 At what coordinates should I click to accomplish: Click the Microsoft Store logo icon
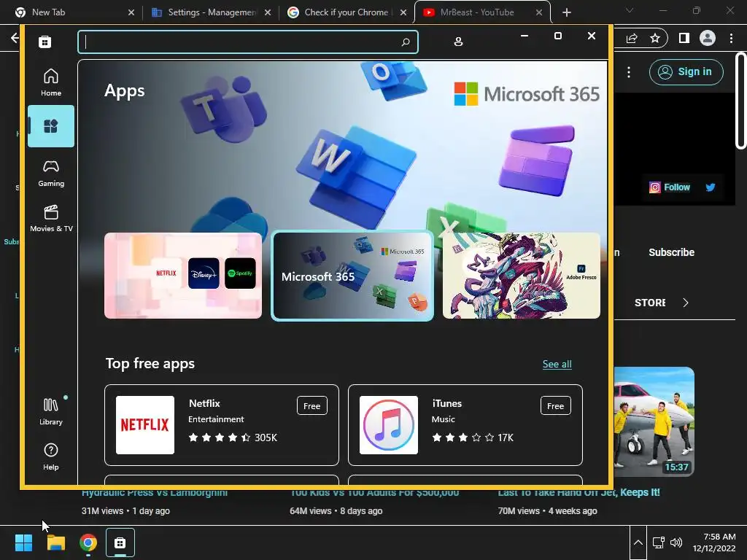[44, 42]
